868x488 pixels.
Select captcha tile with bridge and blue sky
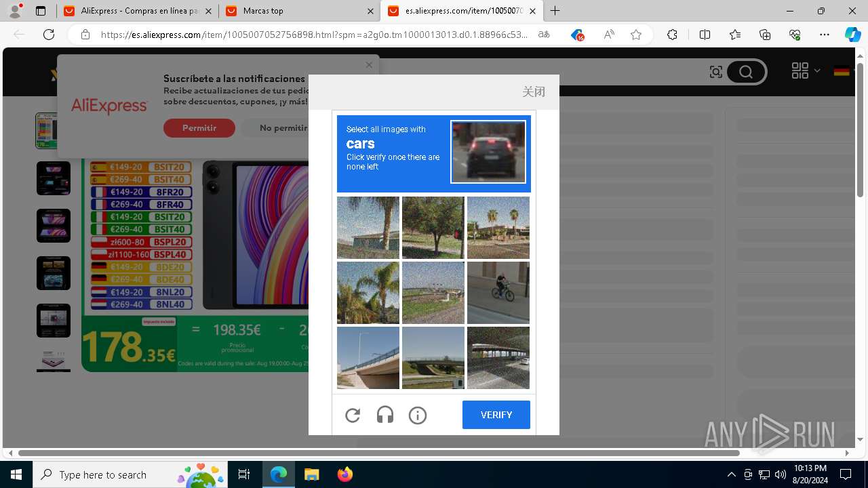(x=368, y=358)
